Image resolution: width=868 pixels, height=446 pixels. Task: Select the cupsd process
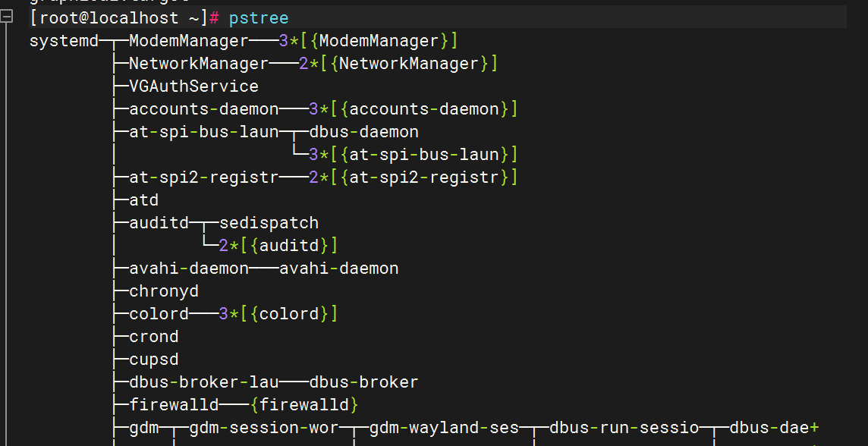154,360
